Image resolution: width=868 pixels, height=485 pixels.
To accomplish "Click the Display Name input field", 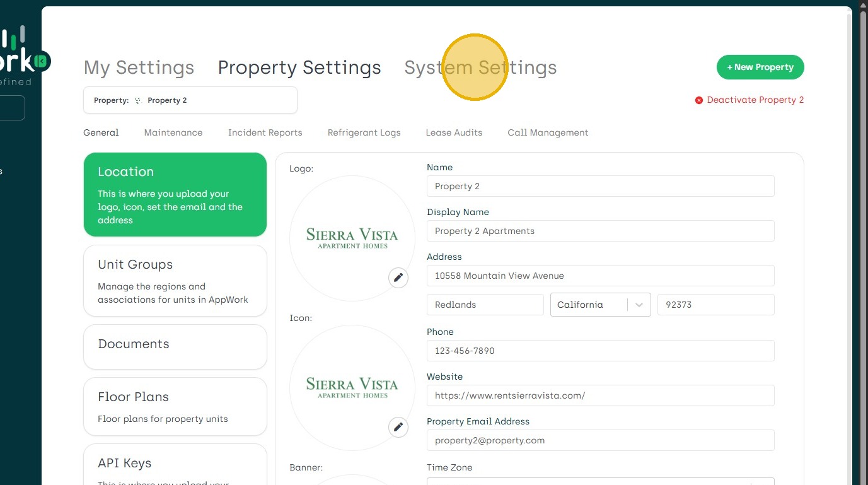I will click(600, 231).
